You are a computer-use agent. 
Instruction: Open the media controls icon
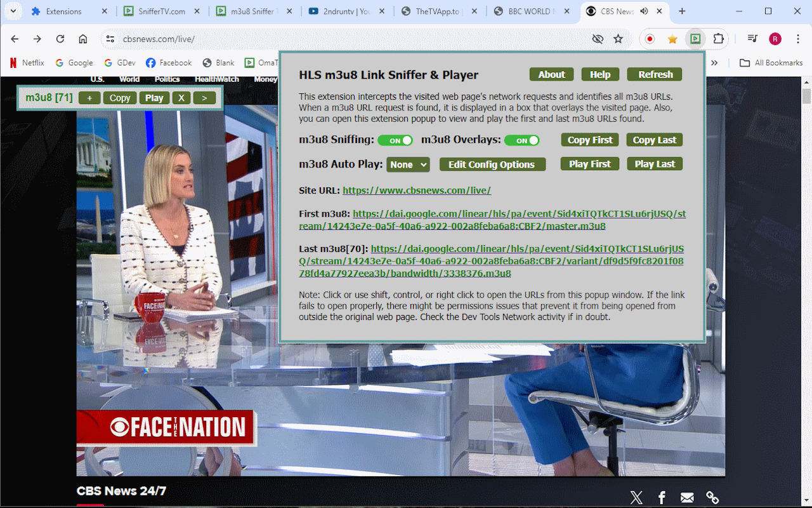pyautogui.click(x=752, y=39)
